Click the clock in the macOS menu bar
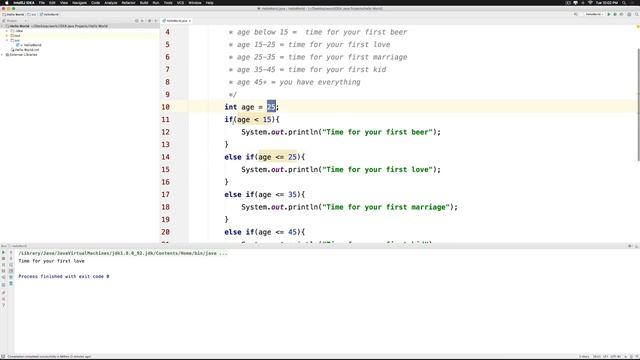640x360 pixels. [x=607, y=3]
